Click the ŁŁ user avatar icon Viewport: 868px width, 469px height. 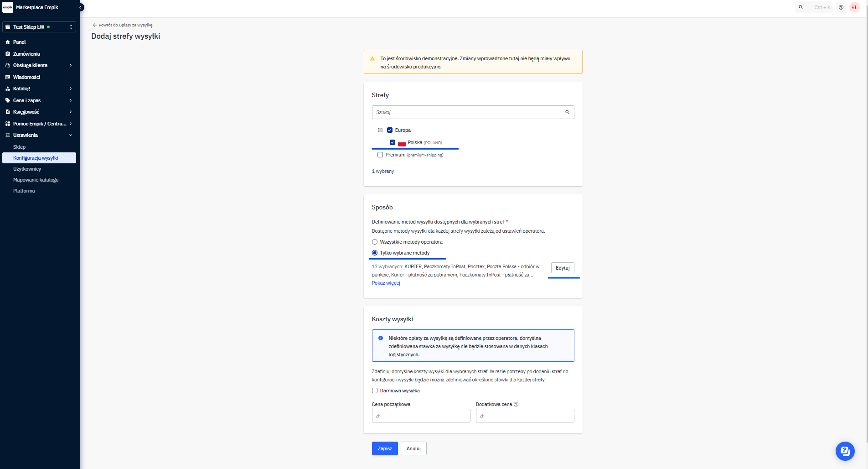855,7
